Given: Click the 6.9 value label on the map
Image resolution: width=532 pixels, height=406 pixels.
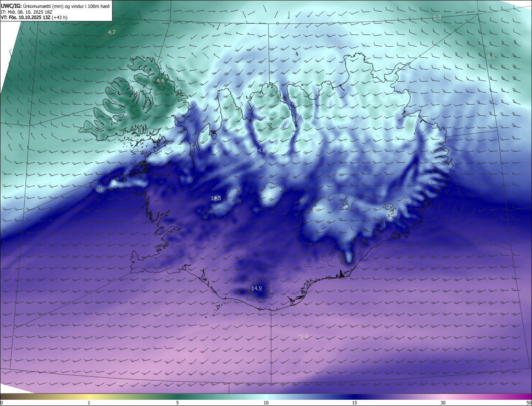Looking at the screenshot, I should [491, 57].
